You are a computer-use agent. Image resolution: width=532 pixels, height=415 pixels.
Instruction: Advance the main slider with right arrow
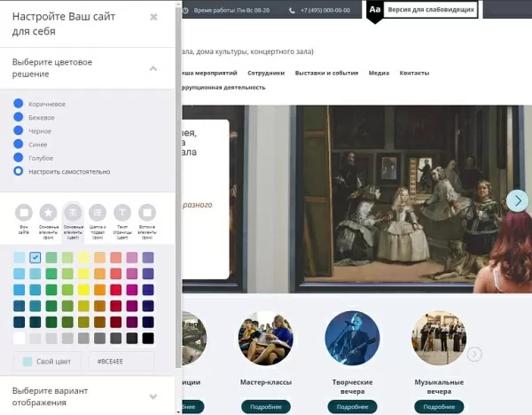point(518,201)
